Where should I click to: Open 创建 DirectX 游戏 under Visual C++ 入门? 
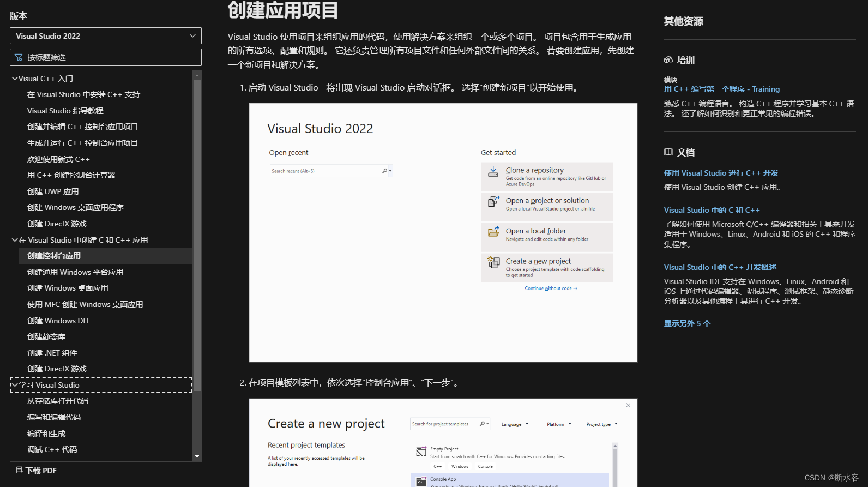(57, 224)
